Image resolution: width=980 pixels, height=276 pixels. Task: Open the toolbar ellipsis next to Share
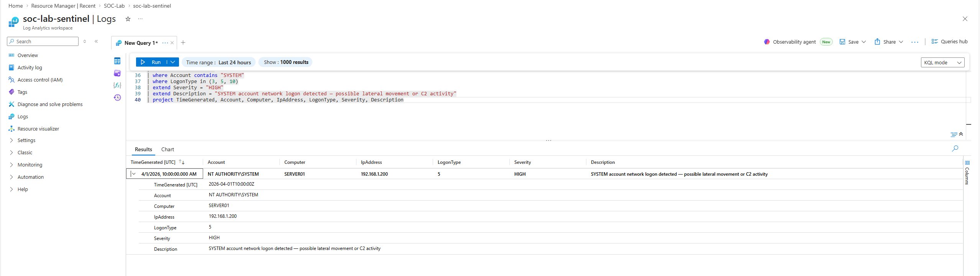[x=915, y=42]
